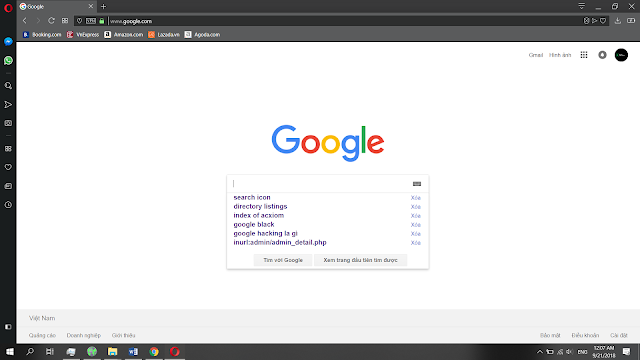Image resolution: width=640 pixels, height=360 pixels.
Task: Open the Opera main menu logo
Action: tap(8, 8)
